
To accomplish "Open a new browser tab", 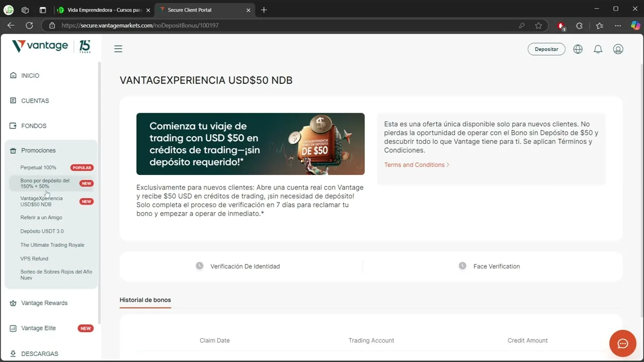I will click(x=264, y=10).
